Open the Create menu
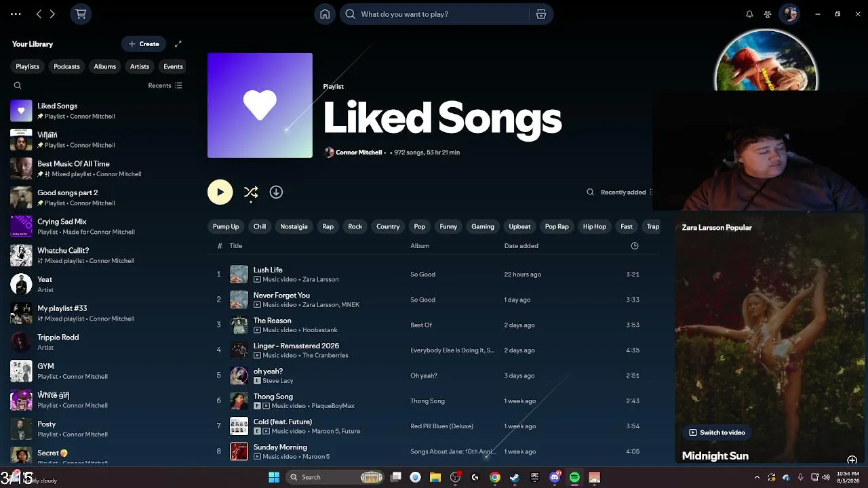 (x=144, y=44)
